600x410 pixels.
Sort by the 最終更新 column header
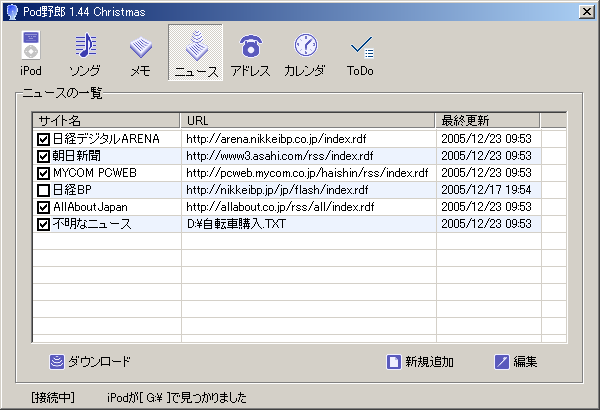(x=488, y=121)
